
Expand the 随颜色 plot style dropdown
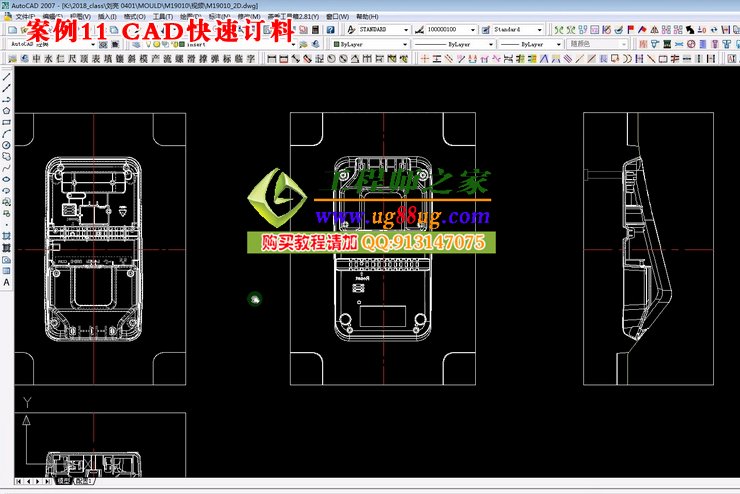pyautogui.click(x=623, y=45)
